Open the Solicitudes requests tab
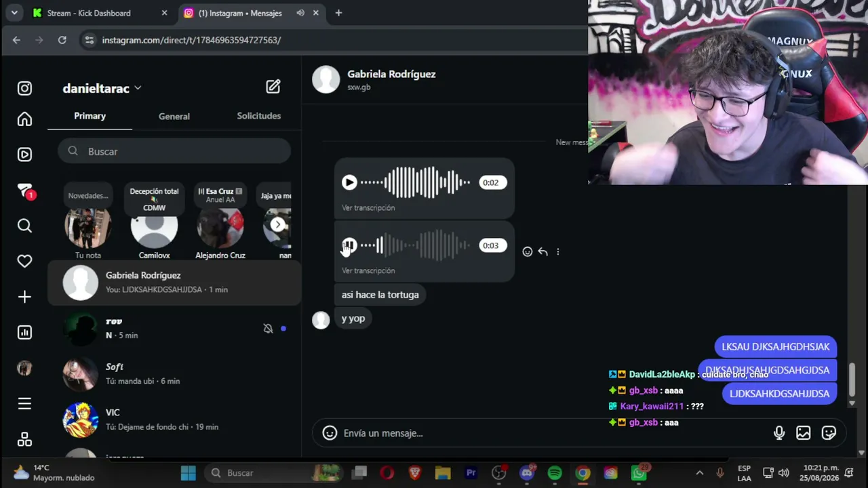 (258, 116)
